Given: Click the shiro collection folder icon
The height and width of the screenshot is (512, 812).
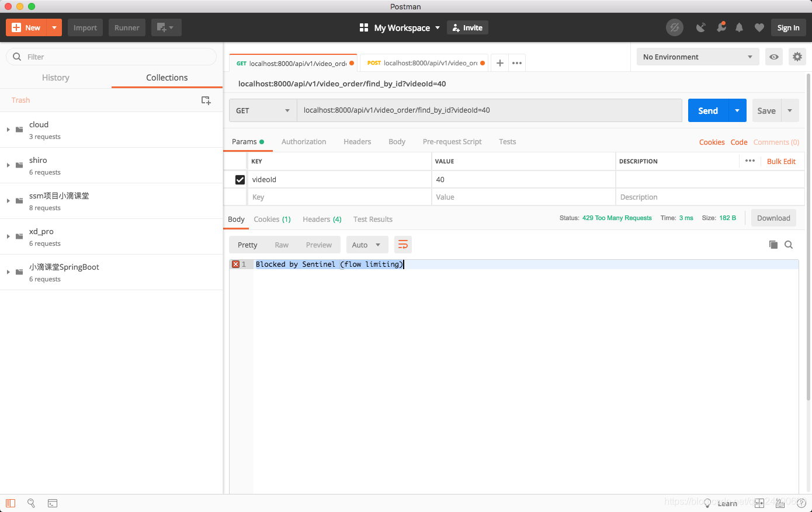Looking at the screenshot, I should coord(19,165).
